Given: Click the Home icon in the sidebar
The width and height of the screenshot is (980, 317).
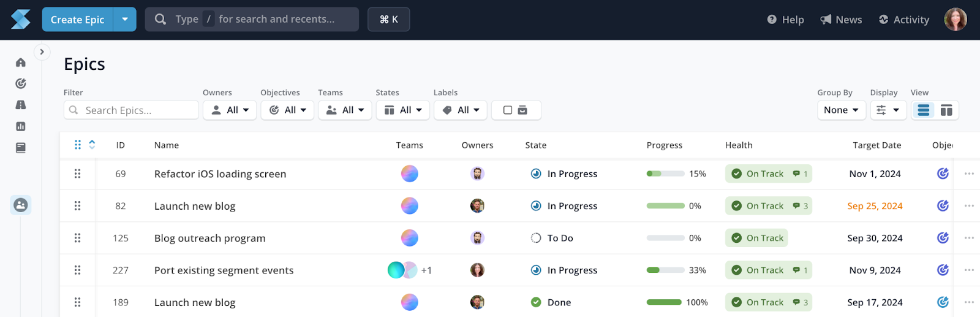Looking at the screenshot, I should click(x=21, y=63).
